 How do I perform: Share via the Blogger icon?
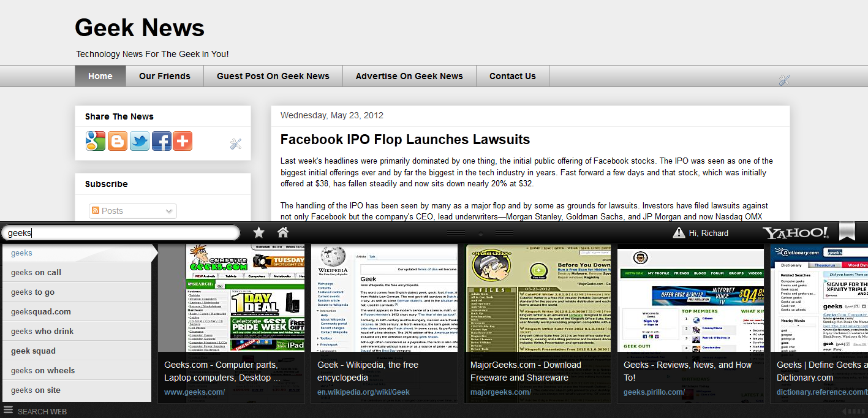click(x=117, y=141)
